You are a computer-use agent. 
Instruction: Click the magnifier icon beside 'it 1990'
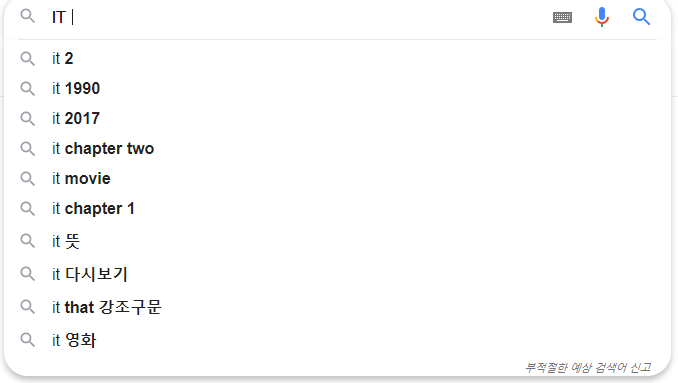(x=28, y=89)
